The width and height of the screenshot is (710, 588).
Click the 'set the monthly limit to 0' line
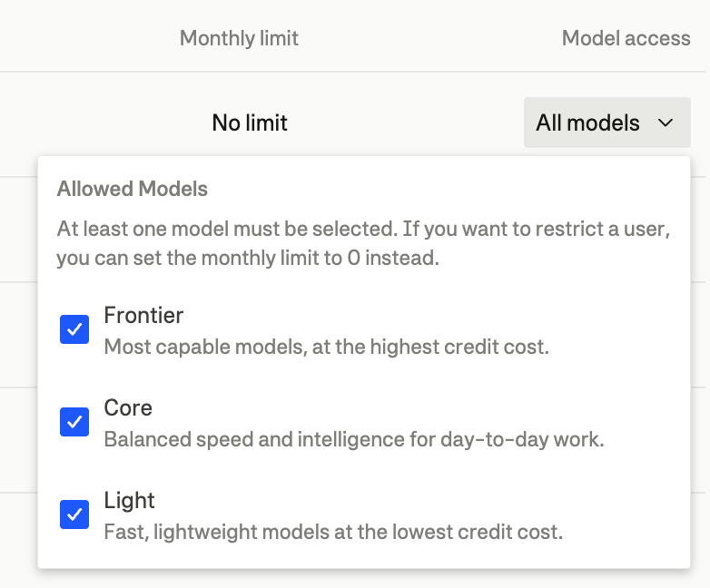(248, 258)
